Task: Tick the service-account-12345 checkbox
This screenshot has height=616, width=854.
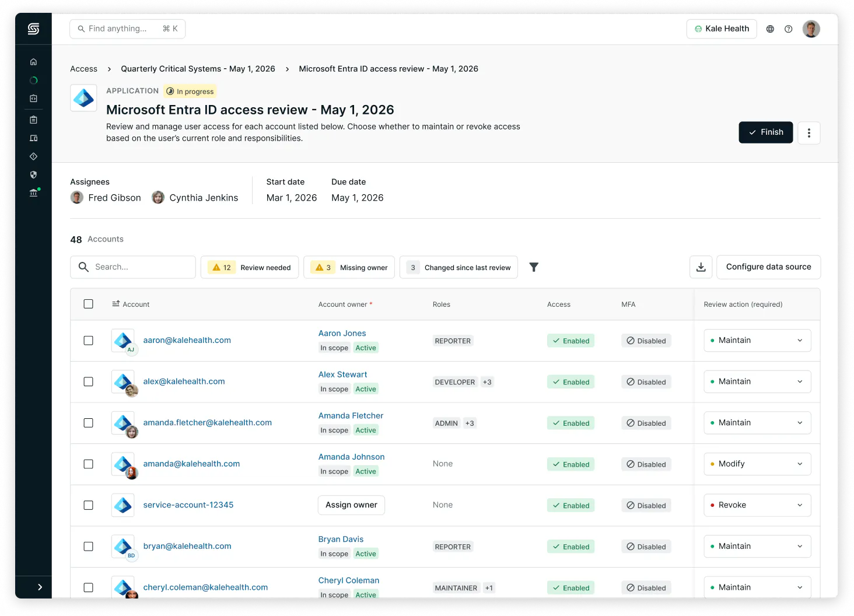Action: (x=89, y=505)
